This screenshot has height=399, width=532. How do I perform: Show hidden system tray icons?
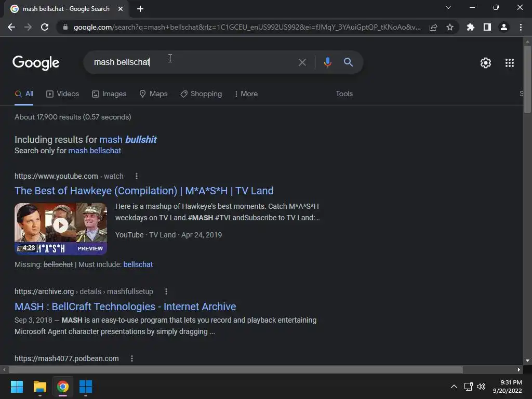[454, 387]
